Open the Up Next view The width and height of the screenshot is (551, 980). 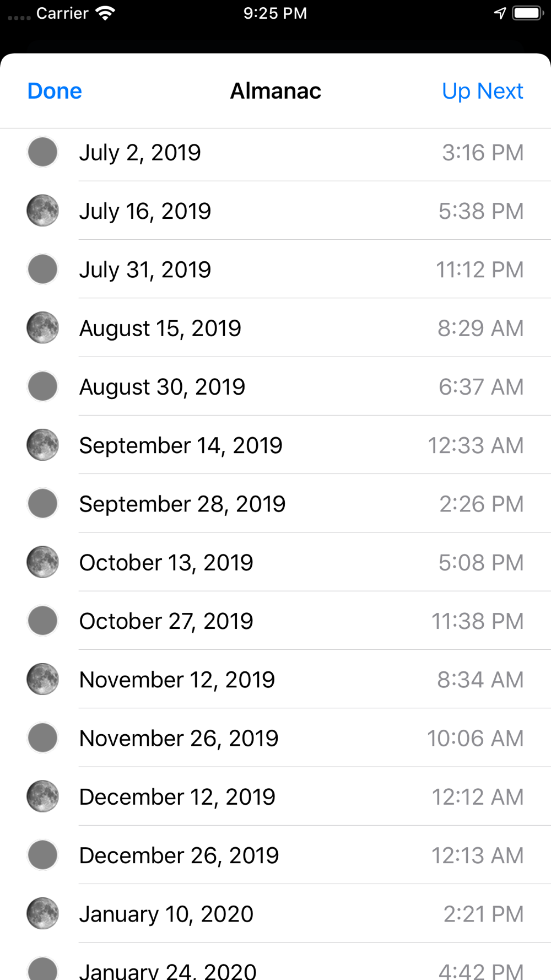click(483, 91)
